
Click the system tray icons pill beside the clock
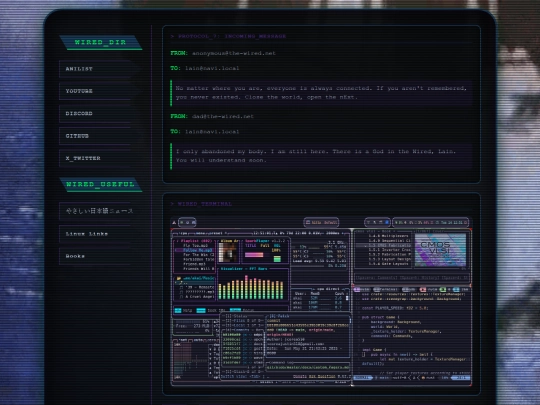click(x=377, y=222)
